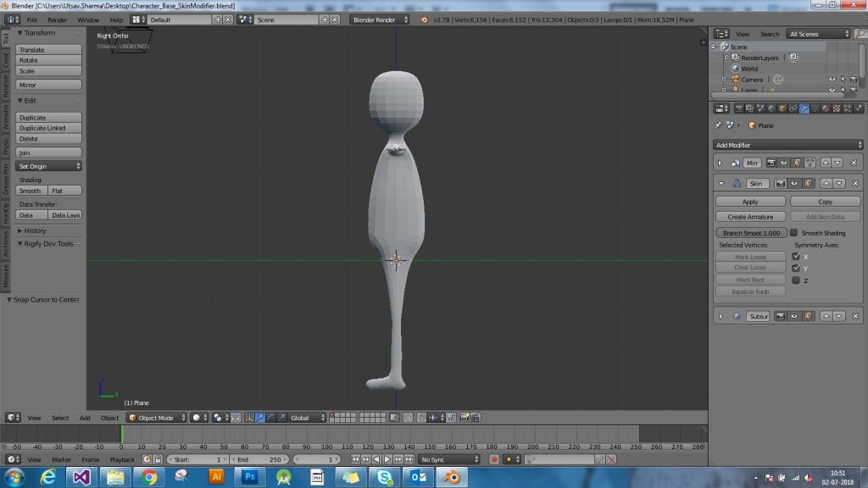Open the Object Constraints chain-link icon
Viewport: 868px width, 488px height.
pos(793,108)
